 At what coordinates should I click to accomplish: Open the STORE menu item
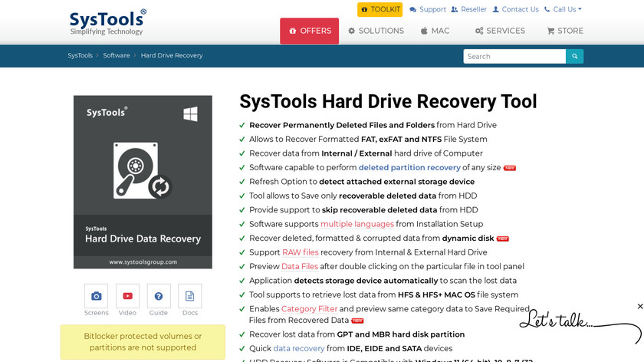click(565, 31)
